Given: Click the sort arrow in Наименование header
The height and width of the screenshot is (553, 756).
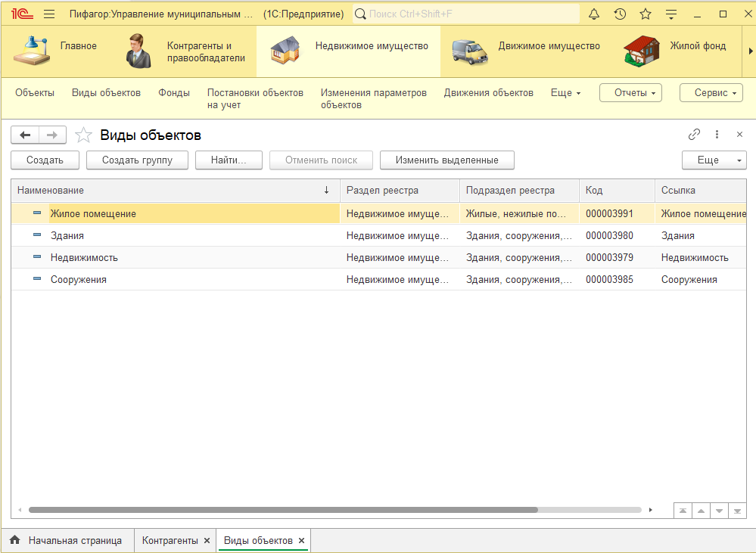Looking at the screenshot, I should click(326, 190).
